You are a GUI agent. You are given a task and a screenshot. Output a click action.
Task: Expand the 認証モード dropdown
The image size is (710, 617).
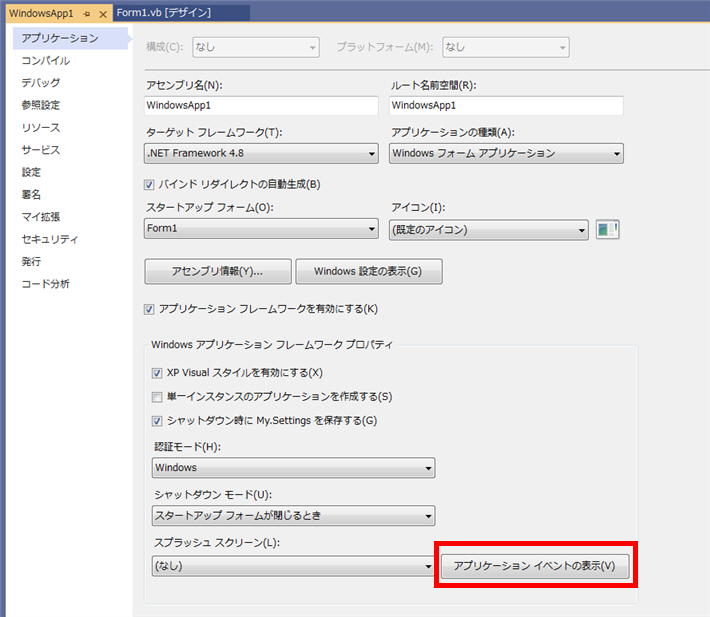point(293,468)
